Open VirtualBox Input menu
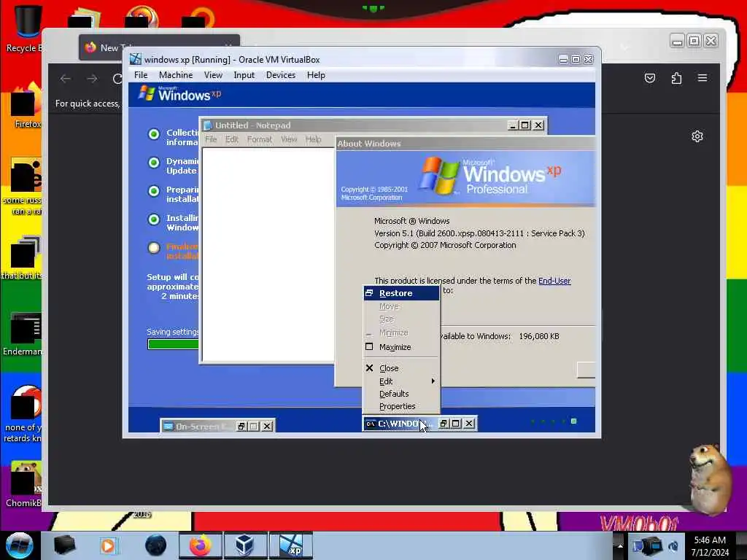This screenshot has width=747, height=560. point(244,75)
